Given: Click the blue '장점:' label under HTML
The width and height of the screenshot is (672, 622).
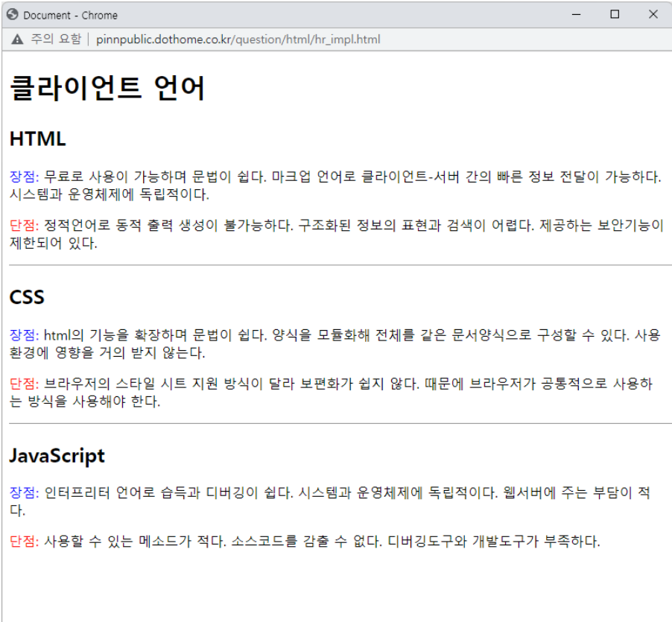Looking at the screenshot, I should [x=25, y=177].
